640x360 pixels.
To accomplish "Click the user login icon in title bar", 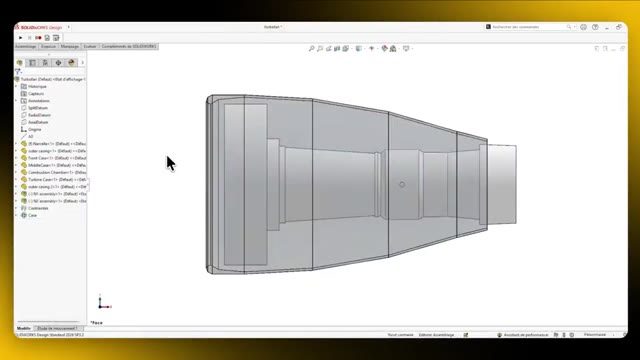I will [x=583, y=27].
